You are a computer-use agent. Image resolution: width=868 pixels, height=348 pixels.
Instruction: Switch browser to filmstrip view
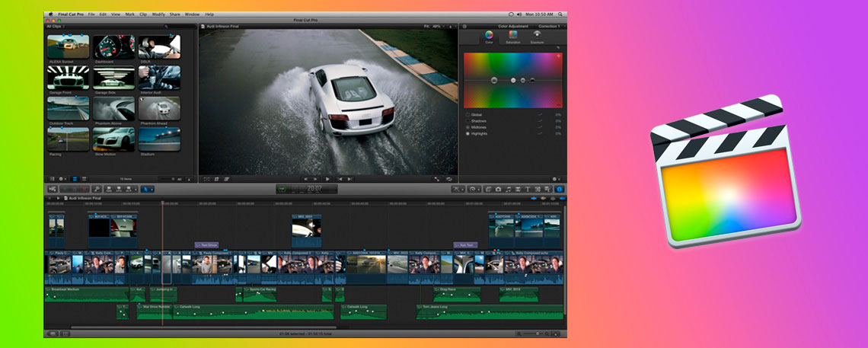(x=74, y=179)
